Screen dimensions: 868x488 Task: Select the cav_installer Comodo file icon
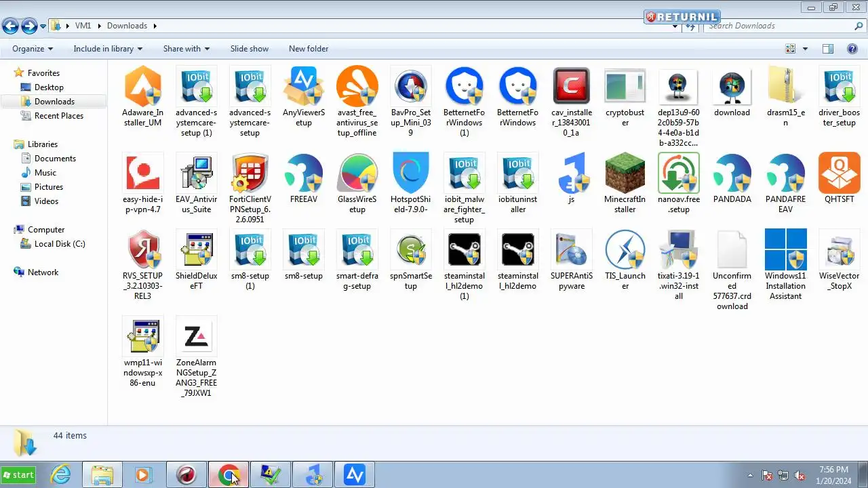pyautogui.click(x=572, y=87)
